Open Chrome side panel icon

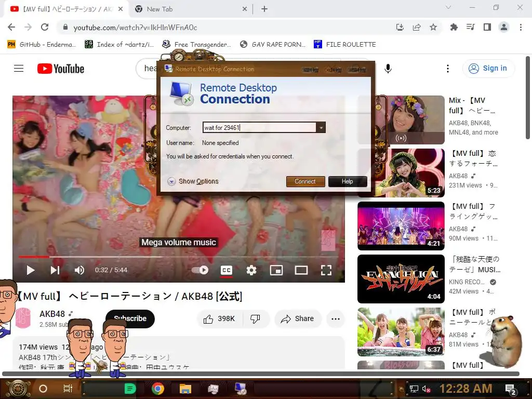click(x=487, y=27)
